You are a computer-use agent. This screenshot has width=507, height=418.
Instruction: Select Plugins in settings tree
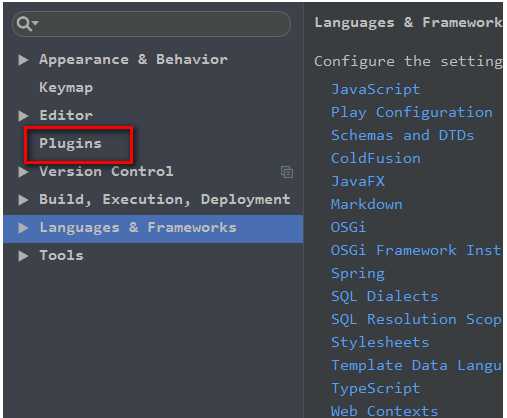70,144
